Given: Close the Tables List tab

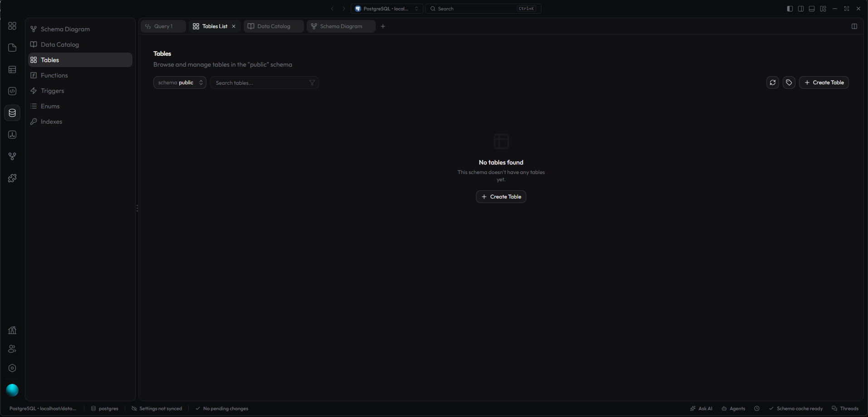Looking at the screenshot, I should pos(234,26).
